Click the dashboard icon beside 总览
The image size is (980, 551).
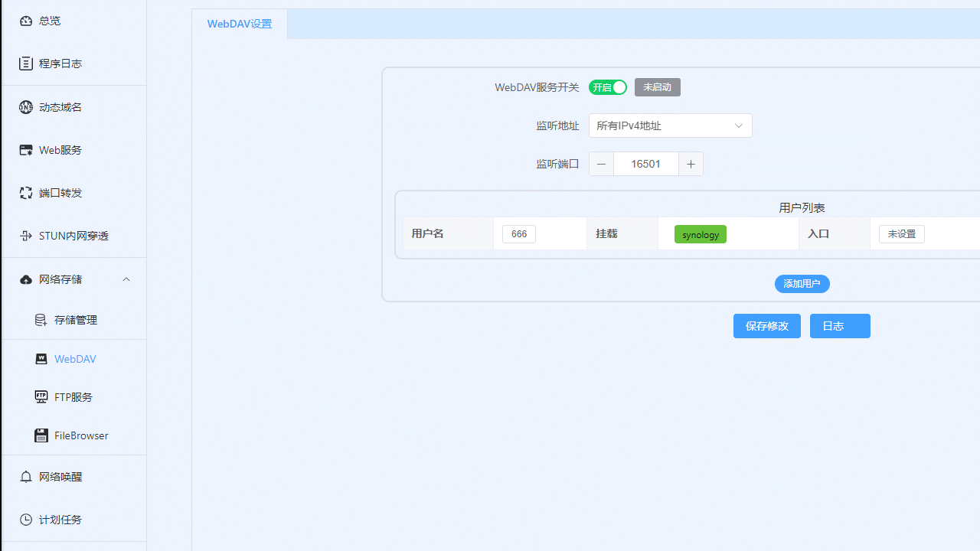point(26,21)
